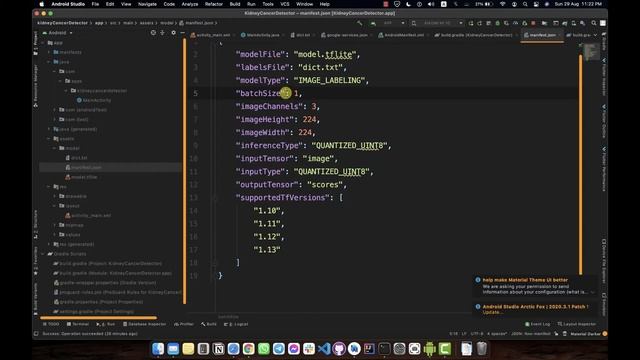Open the Terminal tool window

pos(78,324)
